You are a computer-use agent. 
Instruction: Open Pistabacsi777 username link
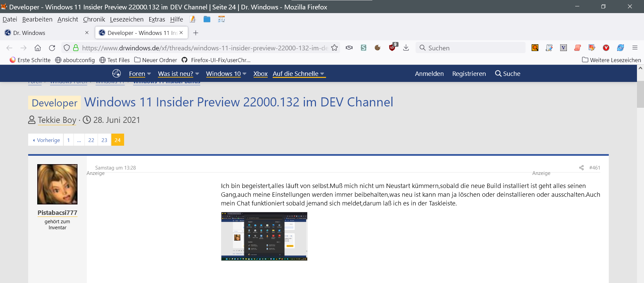[x=57, y=213]
